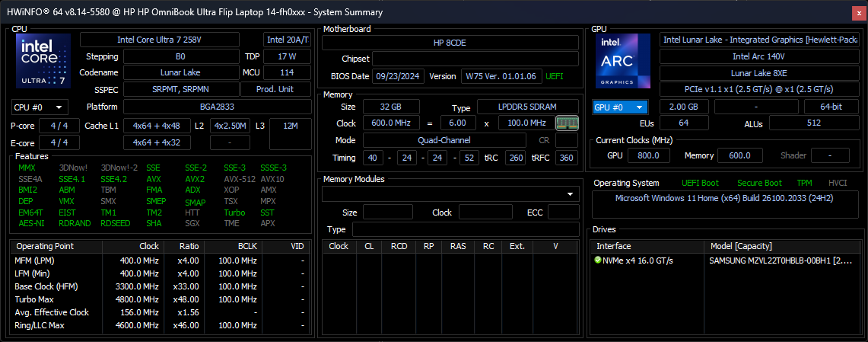Open the GPU #0 selector dropdown
Screen dimensions: 868x342
pyautogui.click(x=620, y=107)
